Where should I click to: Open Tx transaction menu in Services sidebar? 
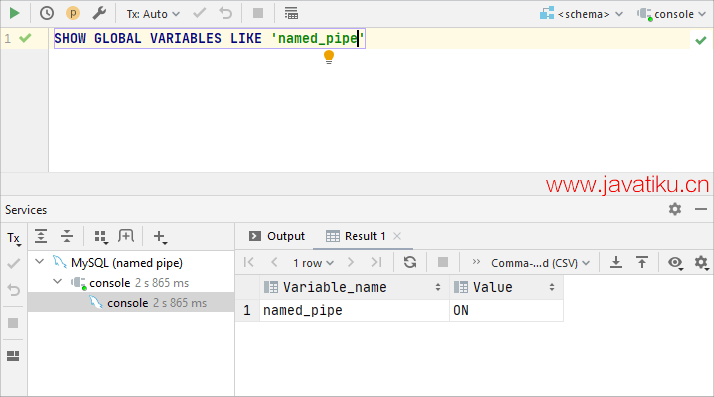(x=14, y=238)
